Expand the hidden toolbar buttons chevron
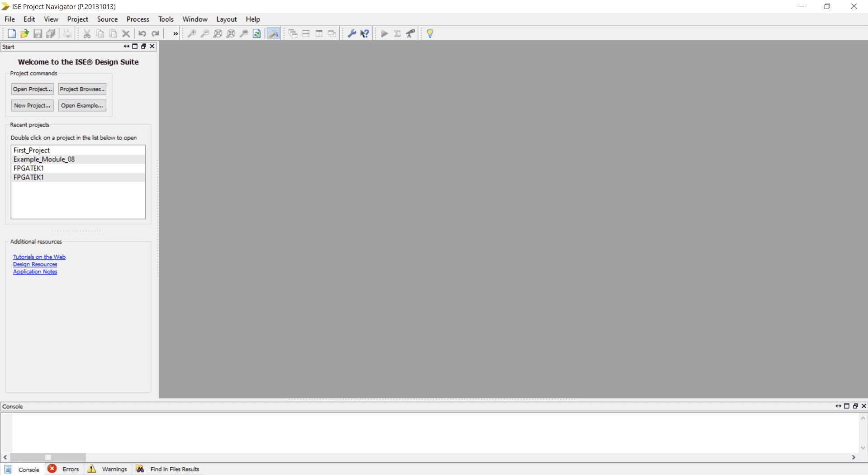The width and height of the screenshot is (868, 475). click(175, 33)
